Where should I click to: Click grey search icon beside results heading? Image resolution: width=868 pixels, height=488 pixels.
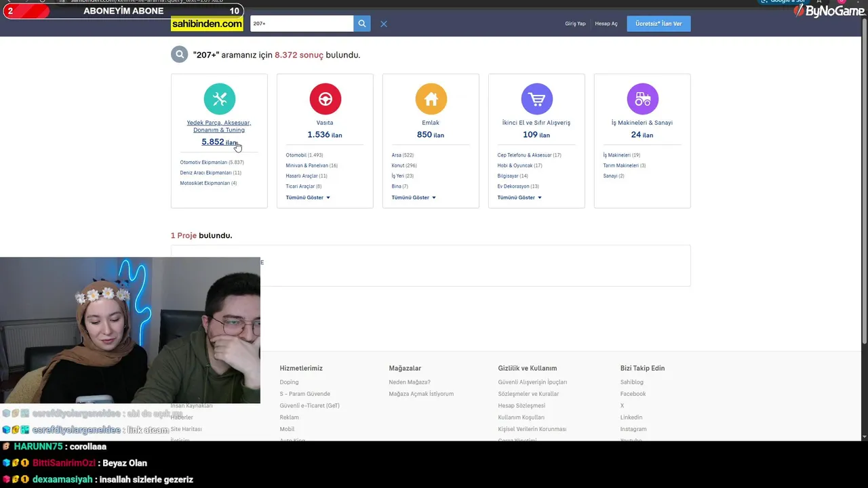[179, 55]
